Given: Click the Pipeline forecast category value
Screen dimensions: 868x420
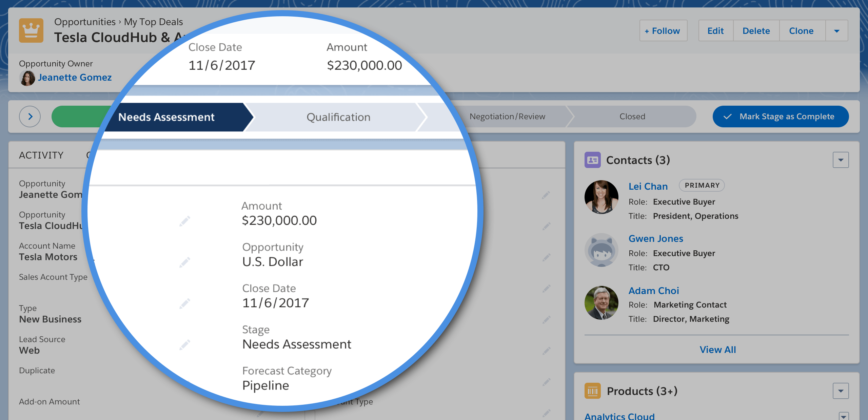Looking at the screenshot, I should click(265, 385).
